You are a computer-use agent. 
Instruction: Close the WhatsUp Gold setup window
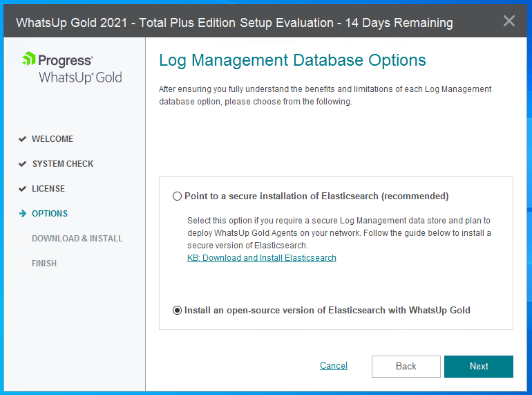point(509,21)
